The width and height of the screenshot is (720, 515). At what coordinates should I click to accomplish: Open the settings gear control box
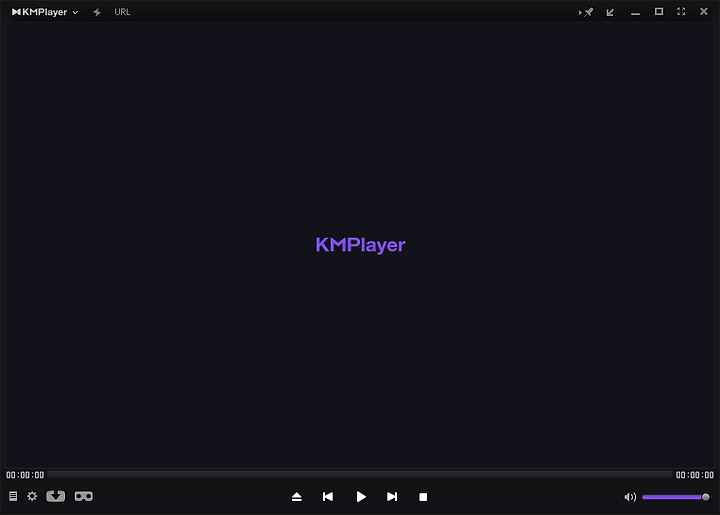coord(32,496)
